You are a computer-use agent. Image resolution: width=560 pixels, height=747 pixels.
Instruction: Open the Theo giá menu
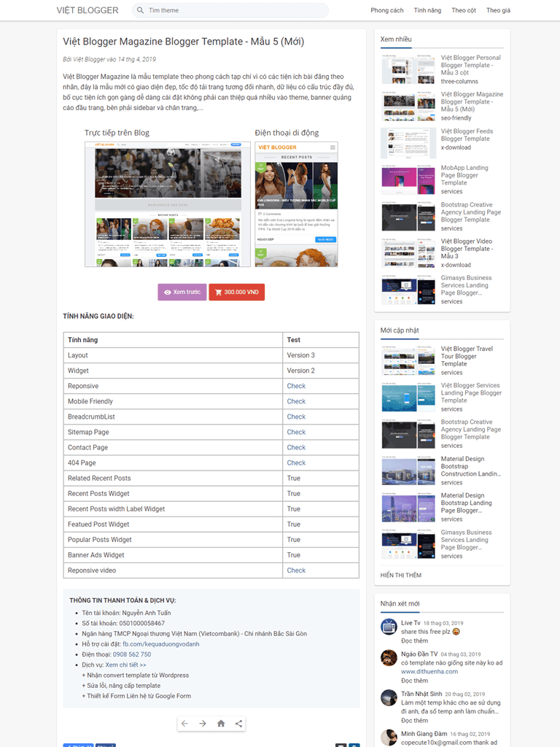[x=498, y=10]
